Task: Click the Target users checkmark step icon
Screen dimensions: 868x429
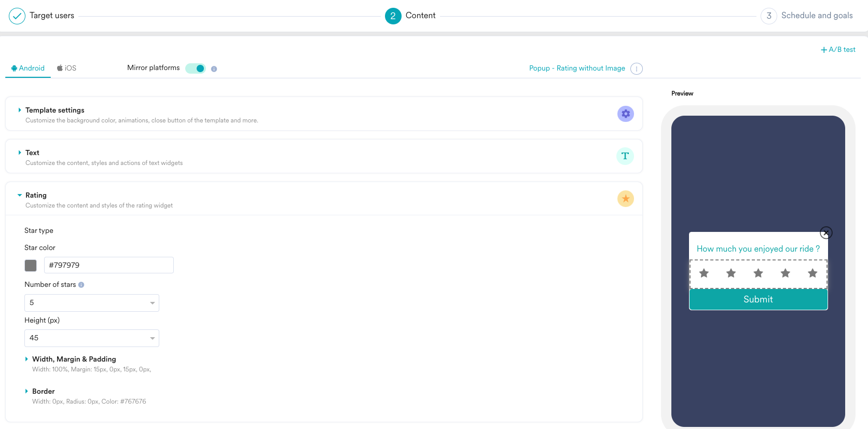Action: (x=17, y=16)
